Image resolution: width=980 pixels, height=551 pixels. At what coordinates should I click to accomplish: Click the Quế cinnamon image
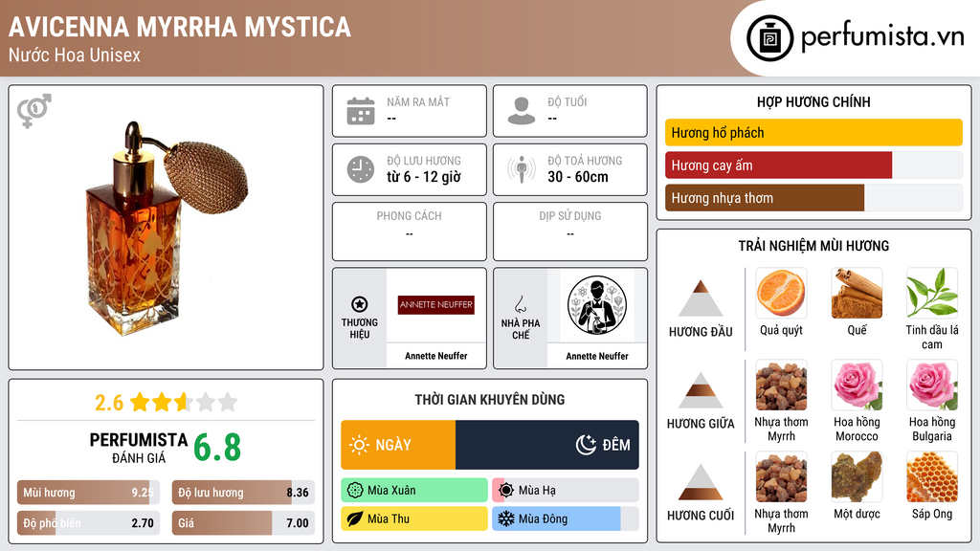pyautogui.click(x=857, y=293)
